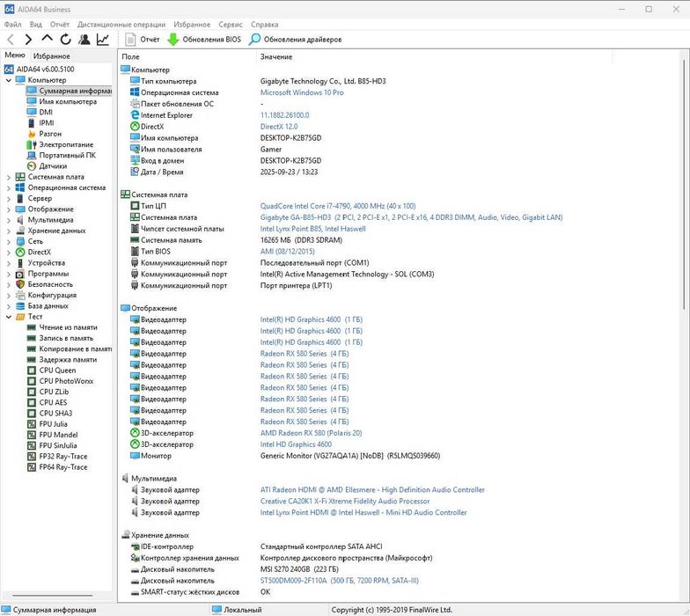Expand the Системная плата tree node

(9, 177)
